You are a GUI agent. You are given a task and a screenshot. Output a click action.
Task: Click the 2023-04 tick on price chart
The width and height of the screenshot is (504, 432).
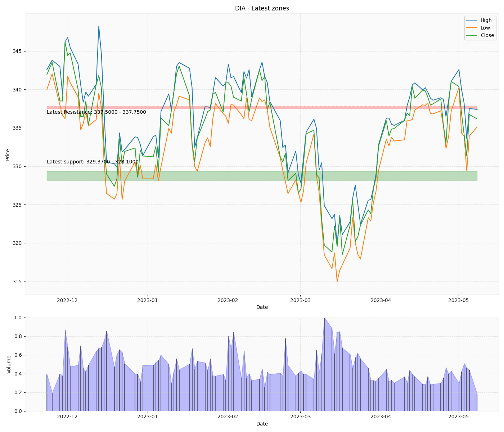coord(381,300)
